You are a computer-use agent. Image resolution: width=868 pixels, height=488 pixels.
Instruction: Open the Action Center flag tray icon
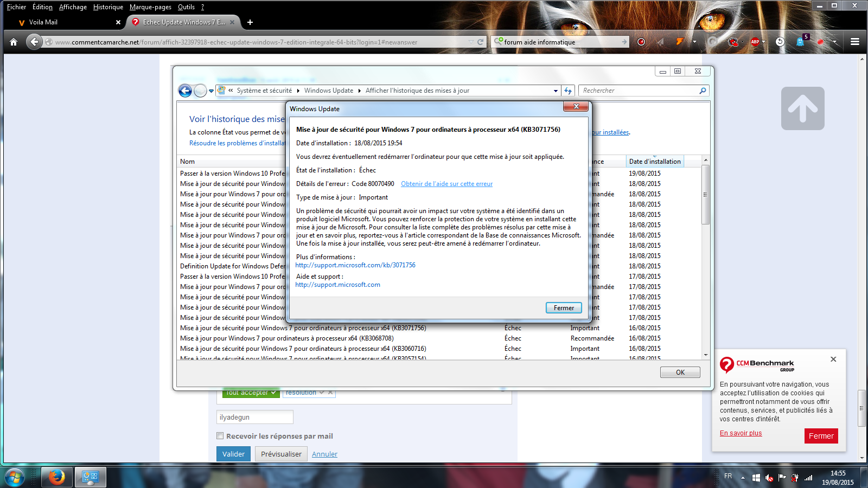[782, 478]
